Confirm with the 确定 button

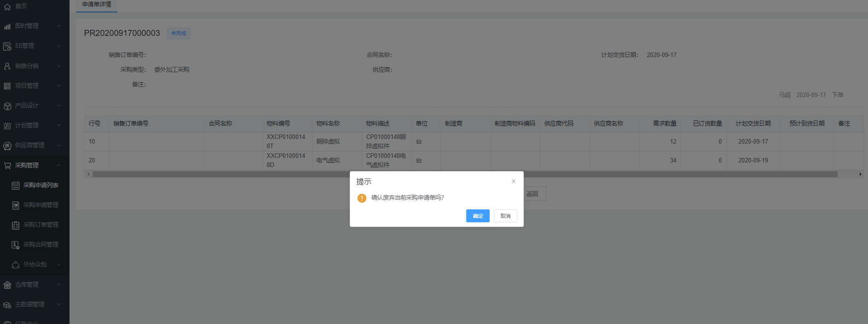477,216
